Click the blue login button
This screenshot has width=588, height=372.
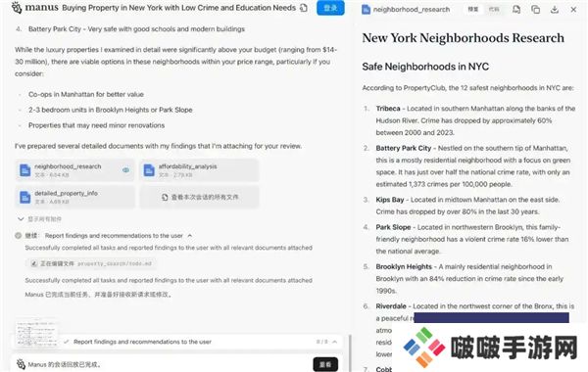point(330,8)
